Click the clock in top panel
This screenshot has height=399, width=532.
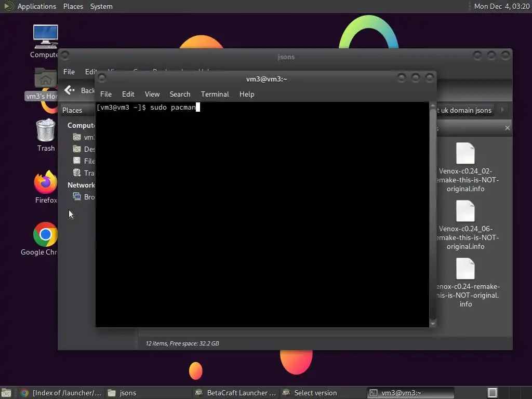click(501, 6)
